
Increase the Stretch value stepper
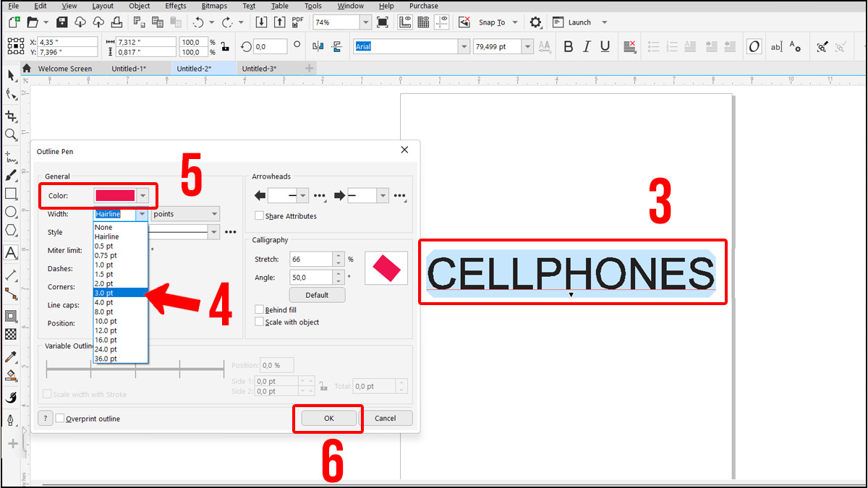[339, 255]
